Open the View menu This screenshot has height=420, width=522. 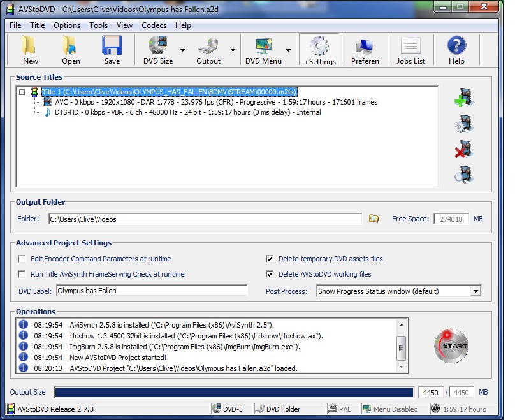coord(124,25)
